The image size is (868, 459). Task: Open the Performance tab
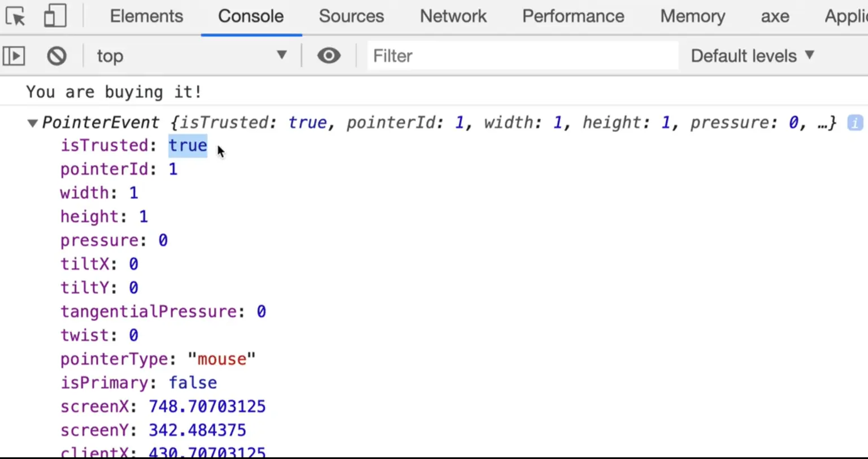click(572, 16)
